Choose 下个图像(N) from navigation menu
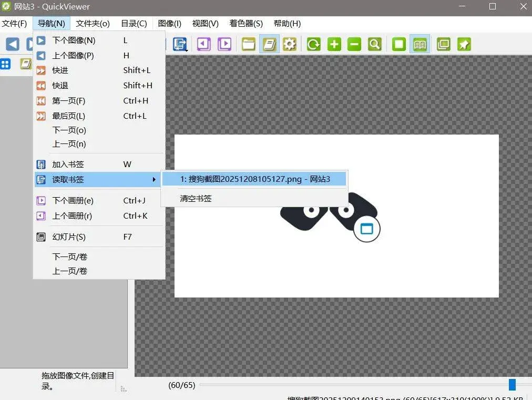 99,40
